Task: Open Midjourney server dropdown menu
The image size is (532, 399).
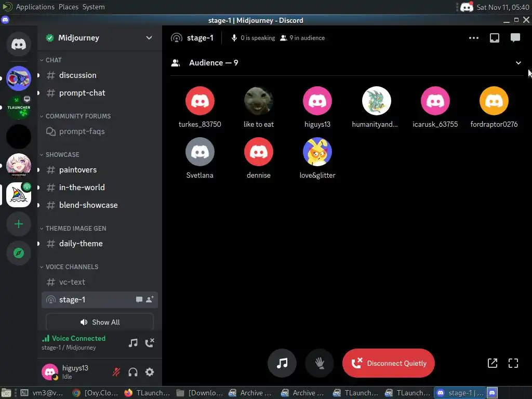Action: tap(149, 37)
